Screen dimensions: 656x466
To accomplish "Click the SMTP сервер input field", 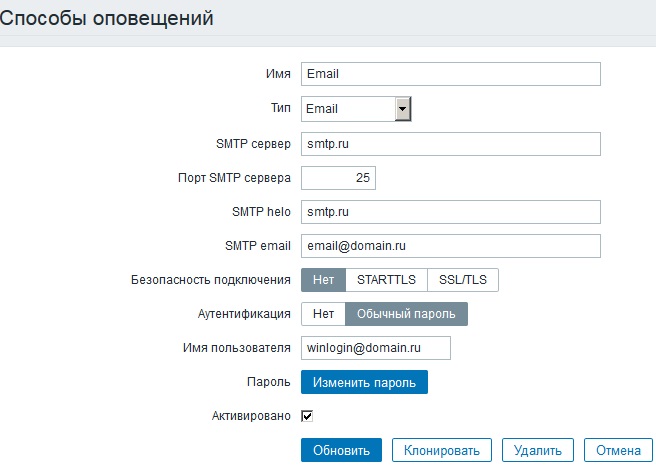I will (x=450, y=144).
